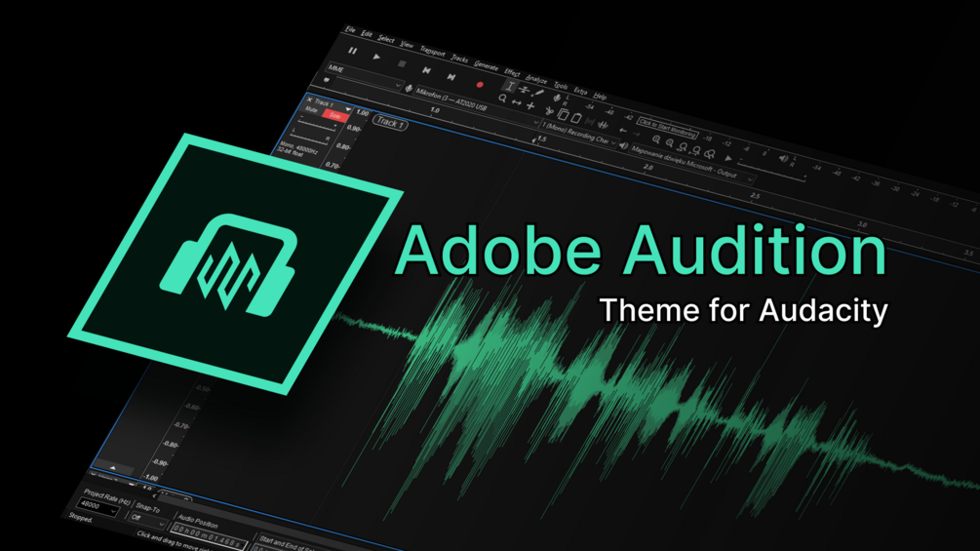Open the Edit menu
Image resolution: width=980 pixels, height=551 pixels.
pos(367,34)
